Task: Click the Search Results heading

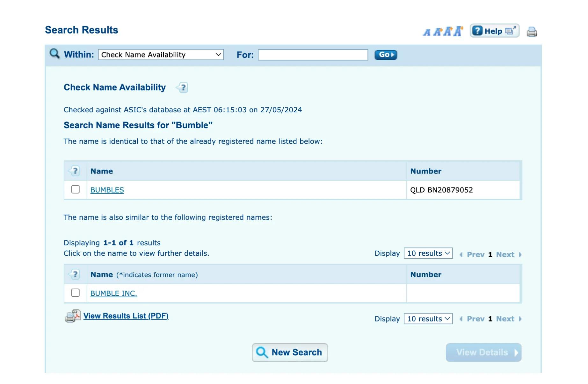Action: pyautogui.click(x=82, y=30)
